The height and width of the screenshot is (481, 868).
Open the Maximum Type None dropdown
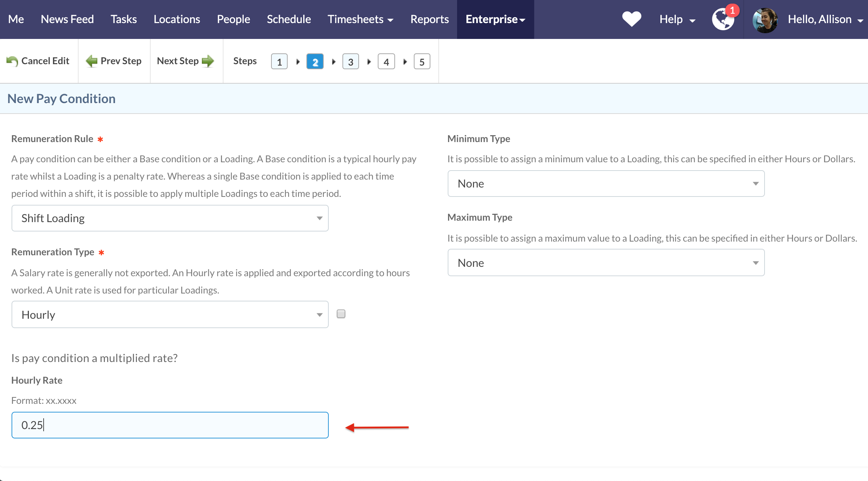point(606,262)
